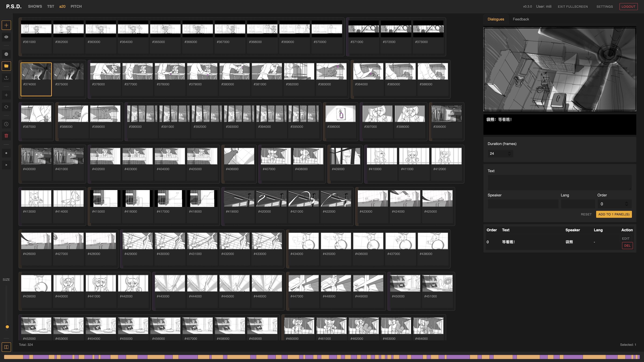This screenshot has height=362, width=644.
Task: Select panel thumbnail #406000
Action: [x=239, y=156]
